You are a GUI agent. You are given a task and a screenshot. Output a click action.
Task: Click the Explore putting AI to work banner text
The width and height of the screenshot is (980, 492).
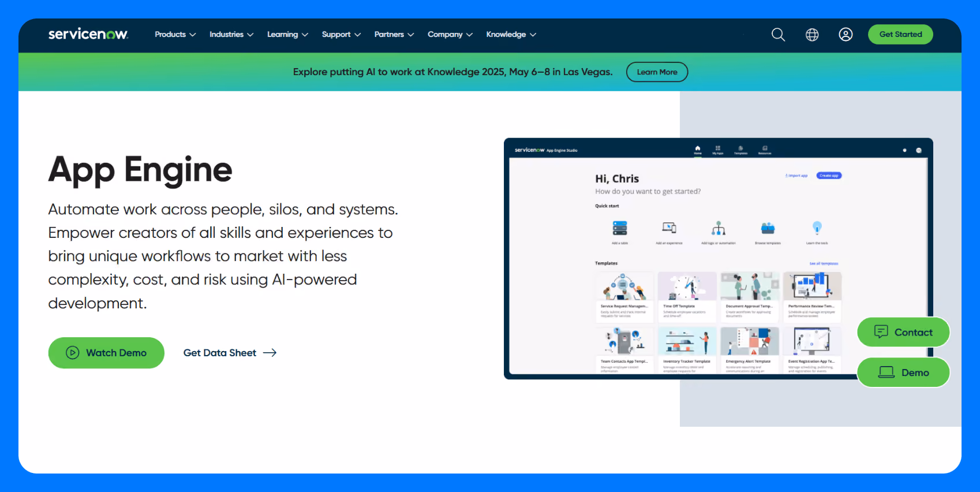(x=452, y=72)
